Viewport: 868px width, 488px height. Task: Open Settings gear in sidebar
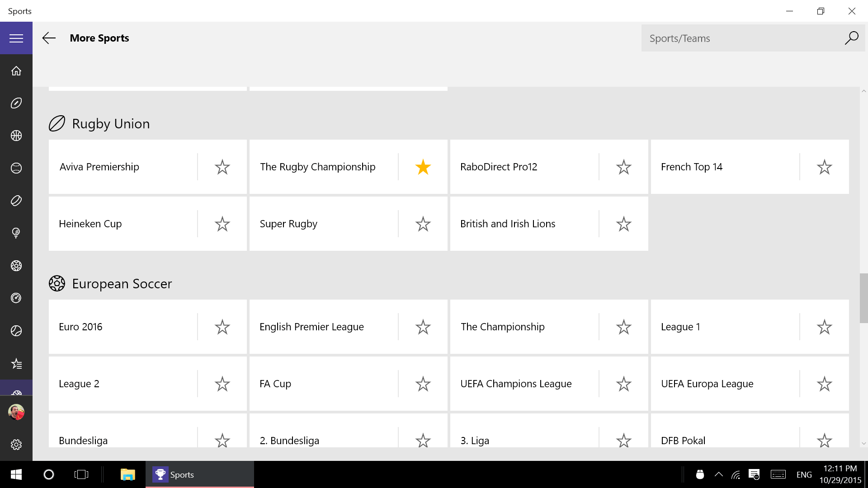(x=16, y=445)
